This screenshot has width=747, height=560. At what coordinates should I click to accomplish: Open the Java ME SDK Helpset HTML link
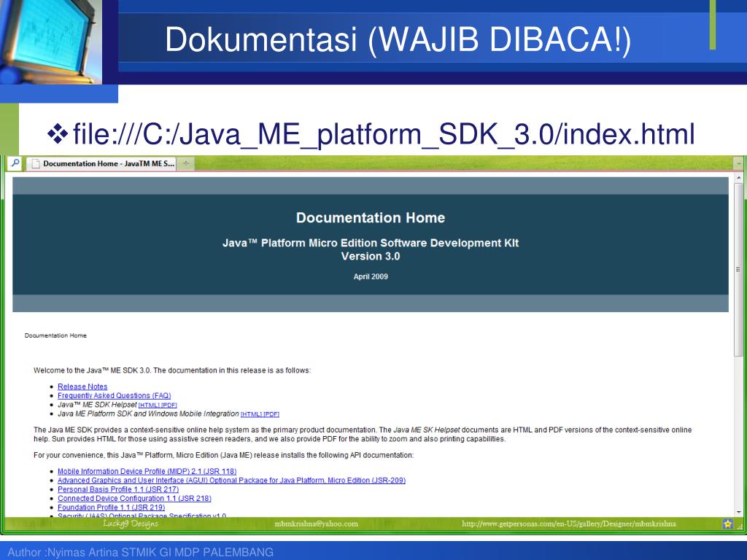coord(149,405)
